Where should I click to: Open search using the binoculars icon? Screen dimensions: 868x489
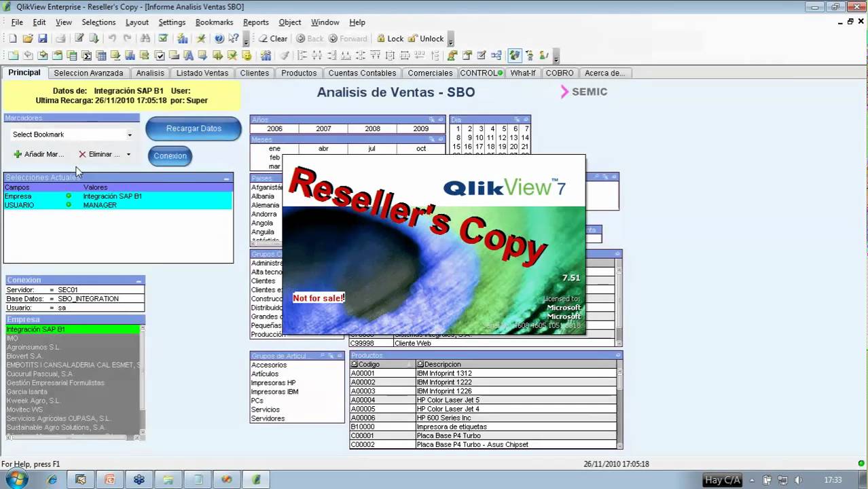pos(145,39)
